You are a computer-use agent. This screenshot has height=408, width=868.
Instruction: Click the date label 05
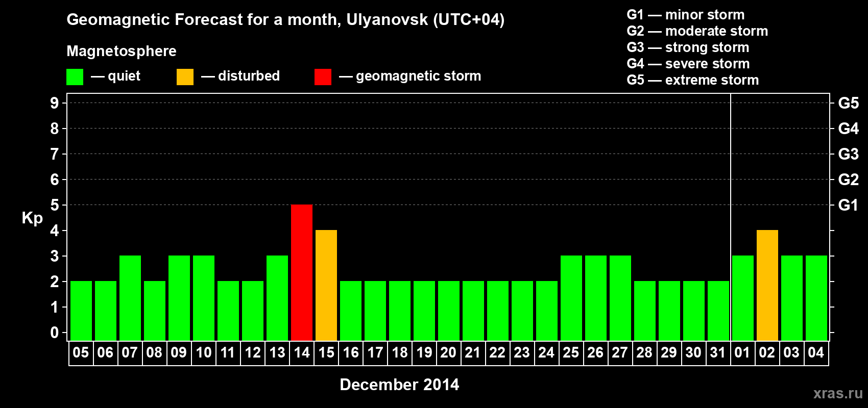(x=81, y=353)
